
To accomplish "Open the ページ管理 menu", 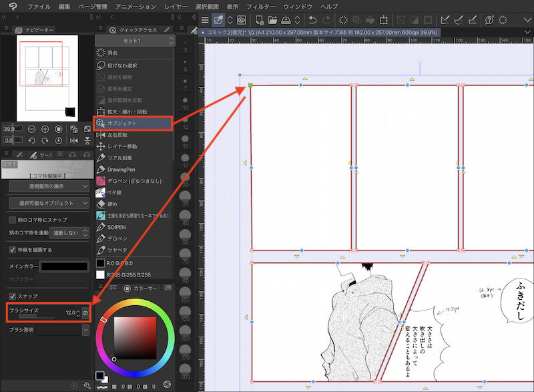I will 93,6.
